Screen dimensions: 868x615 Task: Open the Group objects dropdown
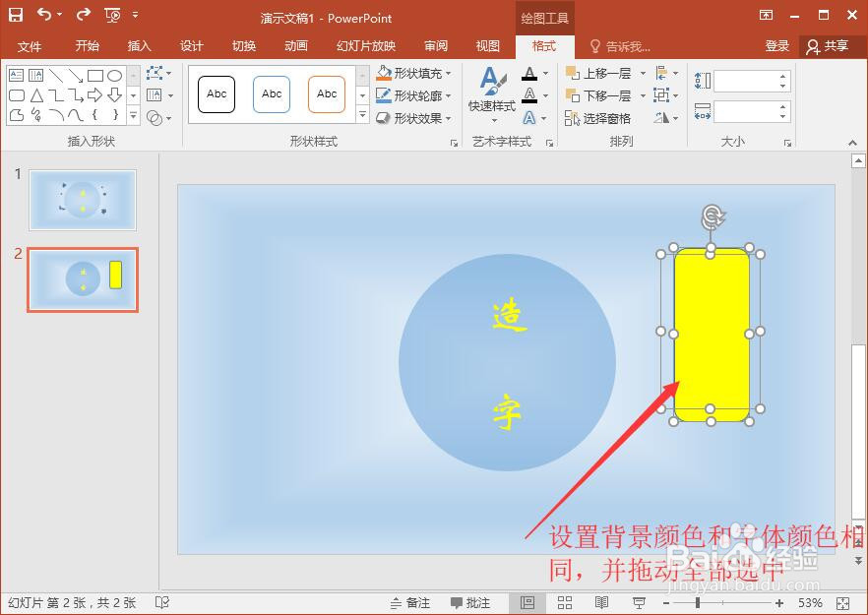(666, 95)
